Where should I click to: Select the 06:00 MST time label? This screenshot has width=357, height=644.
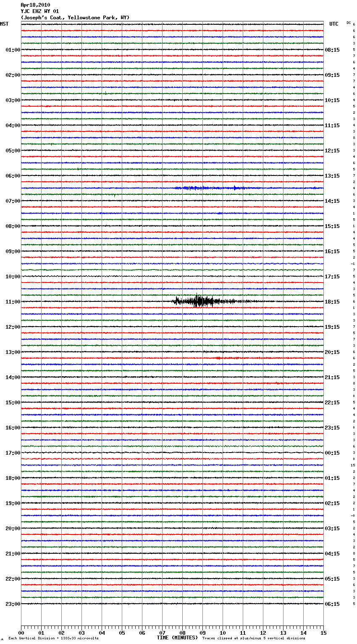[x=13, y=176]
